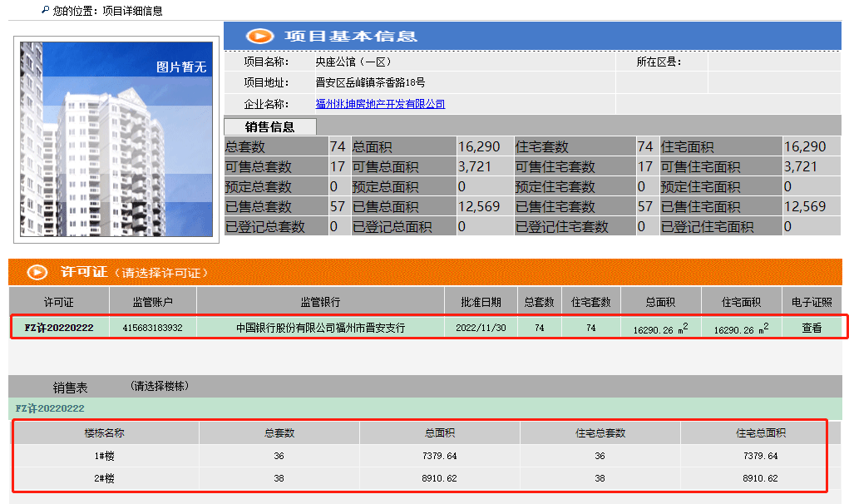
Task: Select building 2#楼 in sales table
Action: tap(105, 478)
